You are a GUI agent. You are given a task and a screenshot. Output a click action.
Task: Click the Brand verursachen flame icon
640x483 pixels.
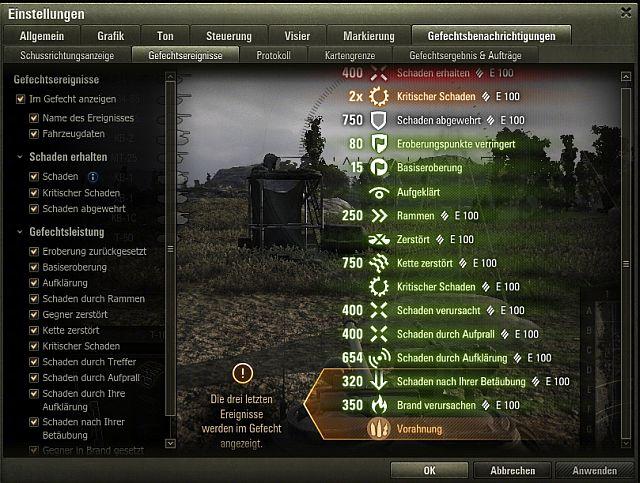pos(379,405)
